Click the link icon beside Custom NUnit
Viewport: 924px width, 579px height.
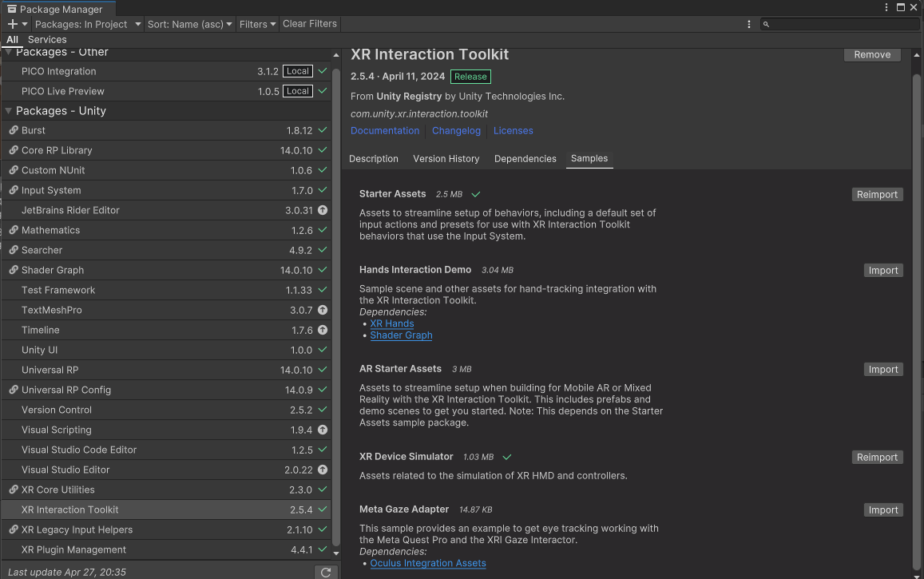pyautogui.click(x=13, y=170)
